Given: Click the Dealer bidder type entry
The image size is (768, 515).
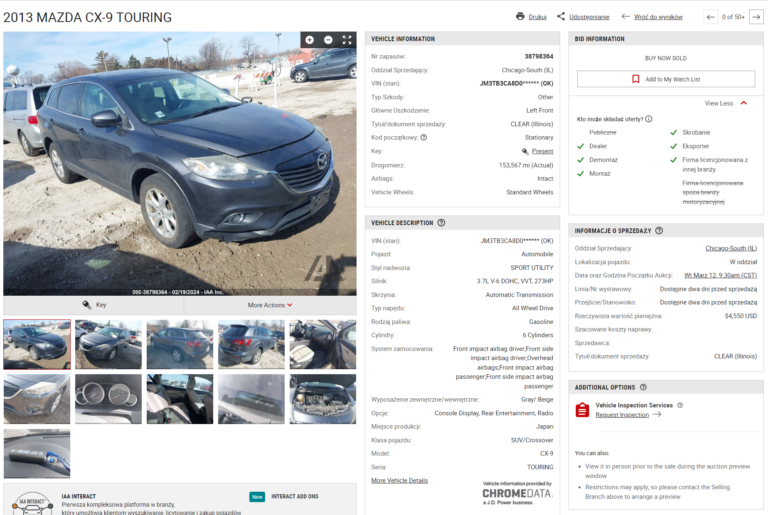Looking at the screenshot, I should pos(598,146).
